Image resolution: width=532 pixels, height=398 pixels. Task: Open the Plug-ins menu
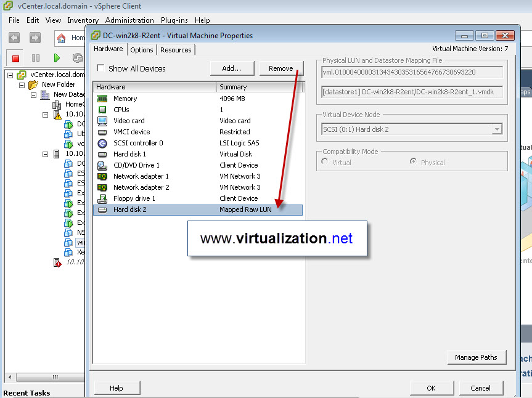(x=174, y=20)
